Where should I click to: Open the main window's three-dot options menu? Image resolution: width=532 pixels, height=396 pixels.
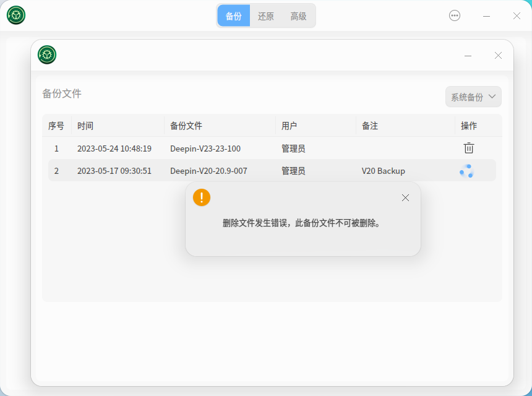[454, 15]
